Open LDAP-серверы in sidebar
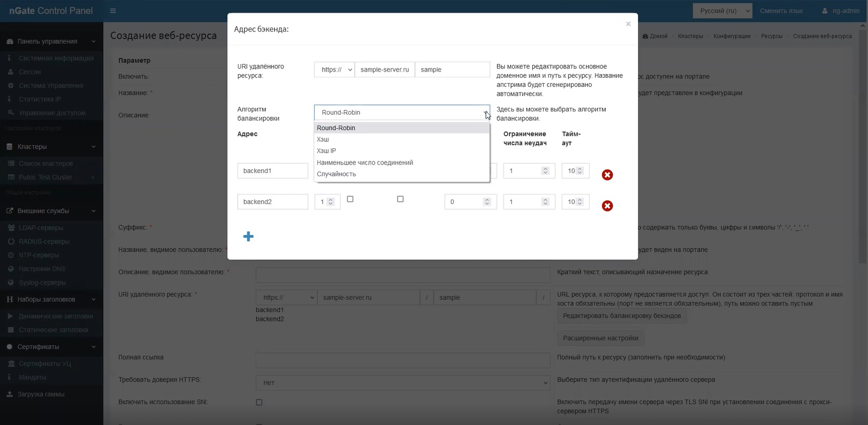The image size is (868, 425). [x=52, y=228]
